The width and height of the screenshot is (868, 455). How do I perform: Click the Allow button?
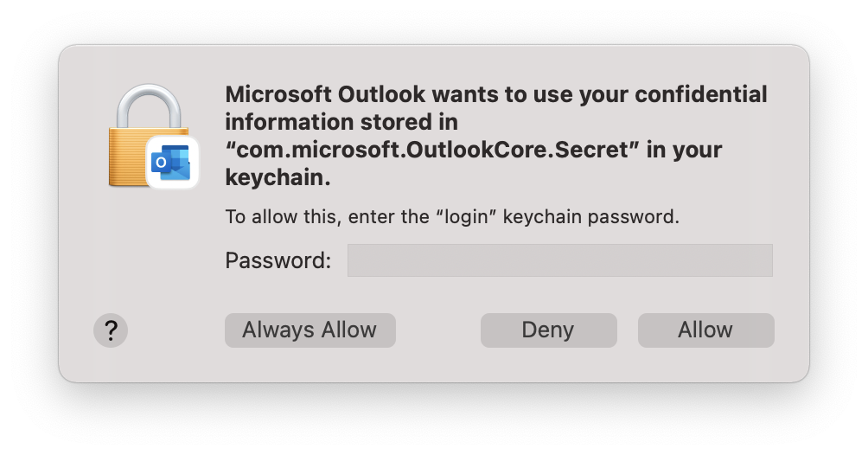click(x=705, y=330)
